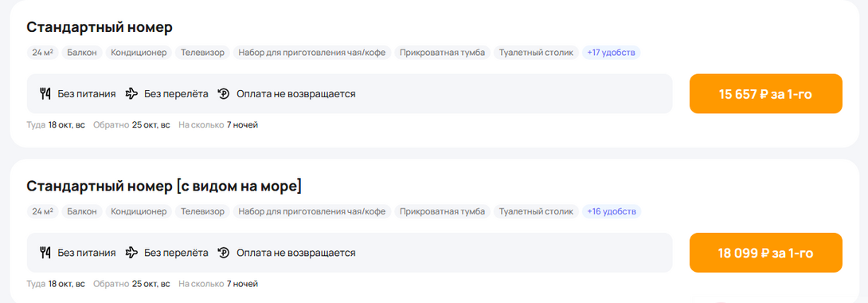Click Набор для приготовления чая/кофе tag in first room

pos(312,53)
